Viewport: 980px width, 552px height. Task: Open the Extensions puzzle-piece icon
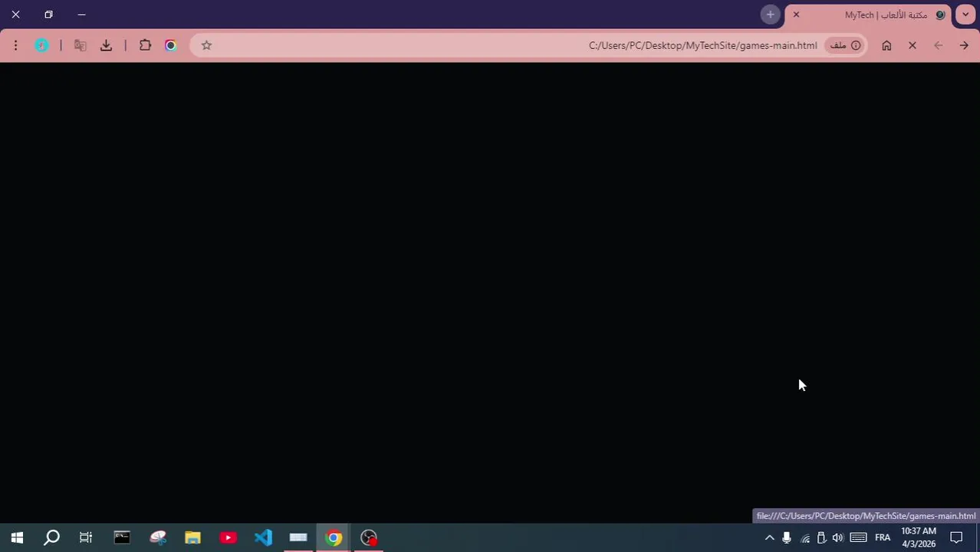tap(145, 45)
